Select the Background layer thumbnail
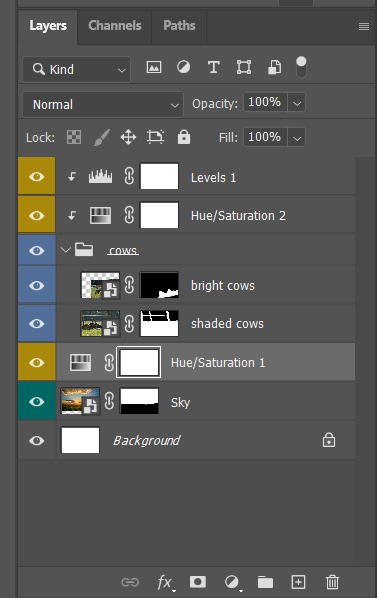 [80, 440]
